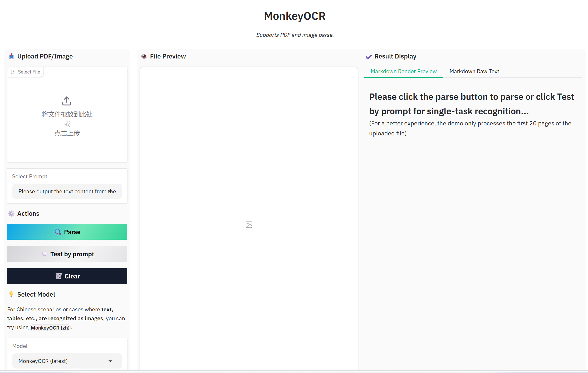
Task: Click the pushpin icon beside Upload PDF/Image
Action: tap(11, 56)
